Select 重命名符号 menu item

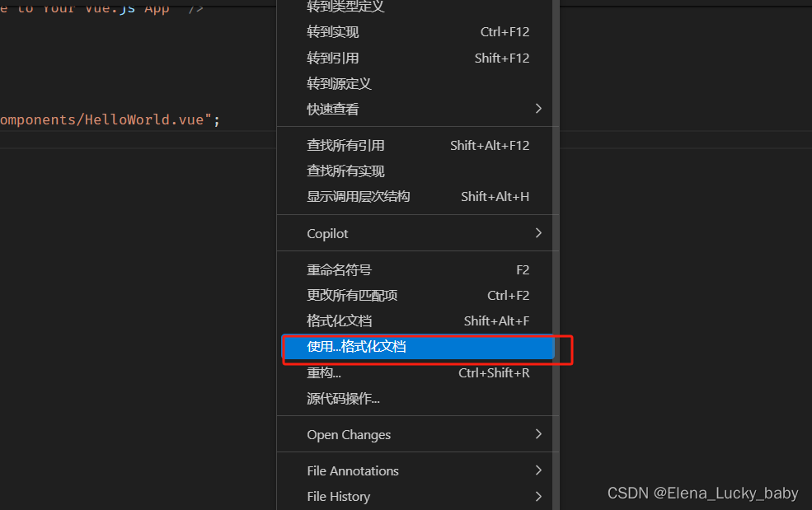point(417,269)
